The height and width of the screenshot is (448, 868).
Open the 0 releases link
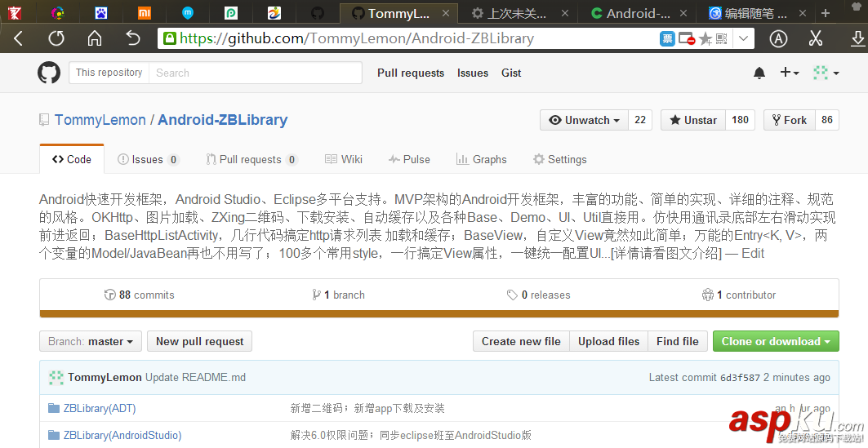tap(539, 295)
